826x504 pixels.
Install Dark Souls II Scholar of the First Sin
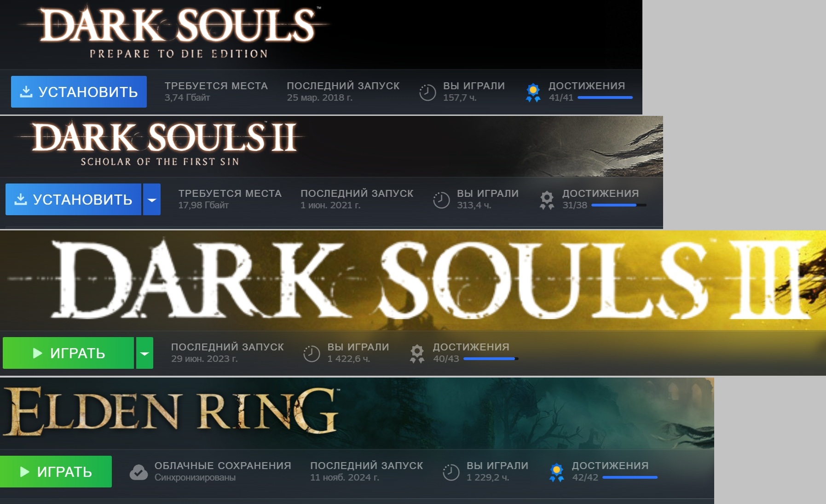[x=73, y=199]
